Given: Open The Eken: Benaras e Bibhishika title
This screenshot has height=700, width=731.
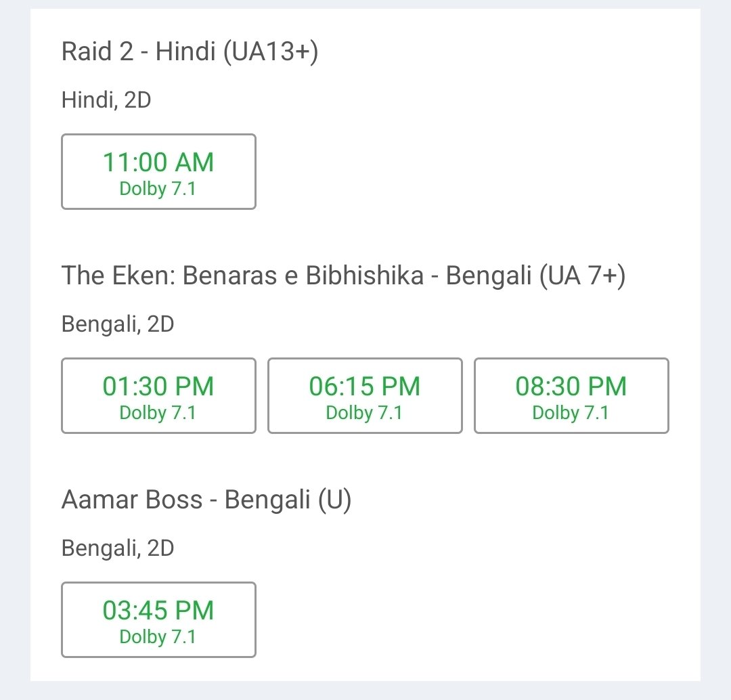Looking at the screenshot, I should tap(344, 275).
